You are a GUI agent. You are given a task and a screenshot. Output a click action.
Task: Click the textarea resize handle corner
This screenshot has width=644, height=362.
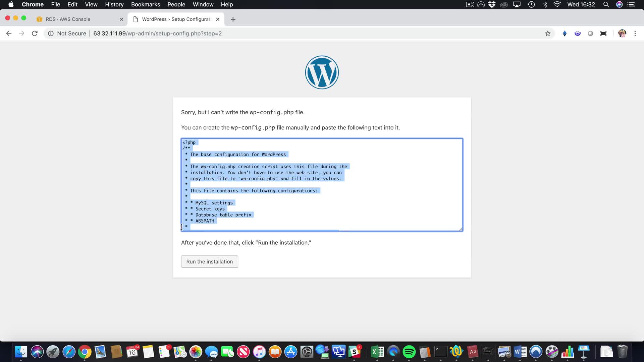[x=461, y=229]
